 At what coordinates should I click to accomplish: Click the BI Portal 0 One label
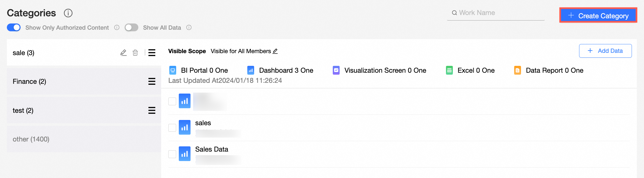[x=205, y=70]
